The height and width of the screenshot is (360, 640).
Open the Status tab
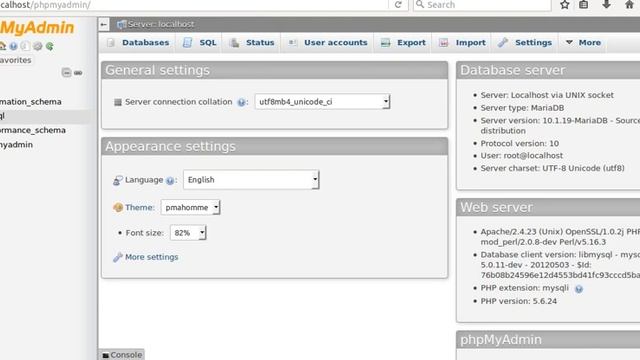click(252, 42)
